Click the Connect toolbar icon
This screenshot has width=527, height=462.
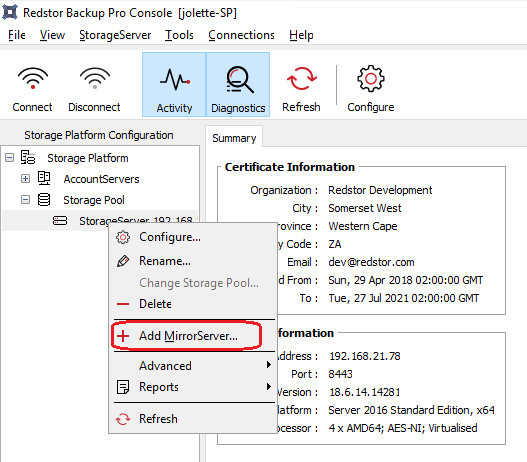pos(33,79)
